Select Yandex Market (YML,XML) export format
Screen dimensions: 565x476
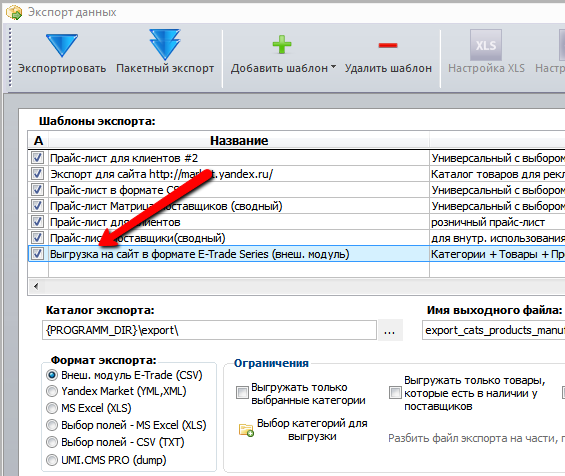(x=52, y=391)
